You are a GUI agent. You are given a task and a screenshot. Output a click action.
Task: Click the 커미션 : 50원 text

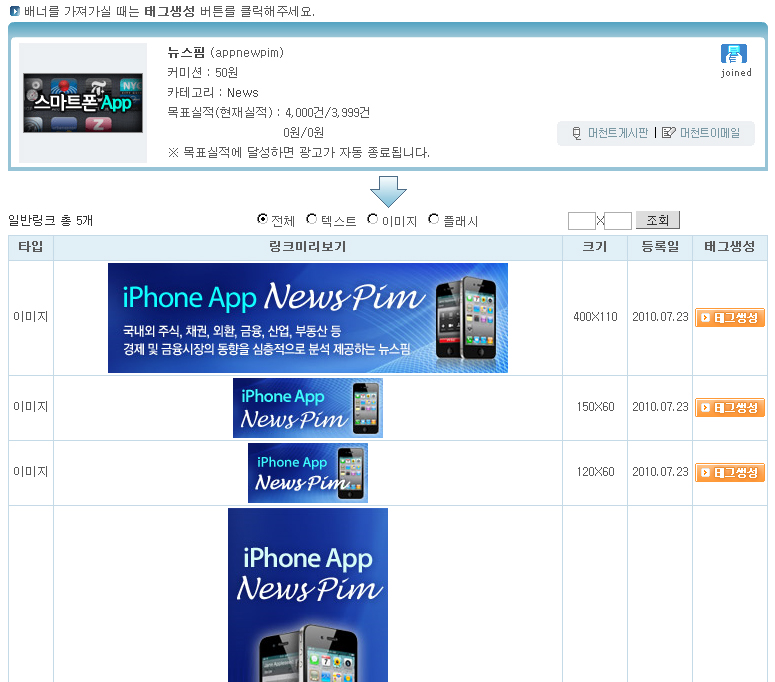(x=203, y=73)
